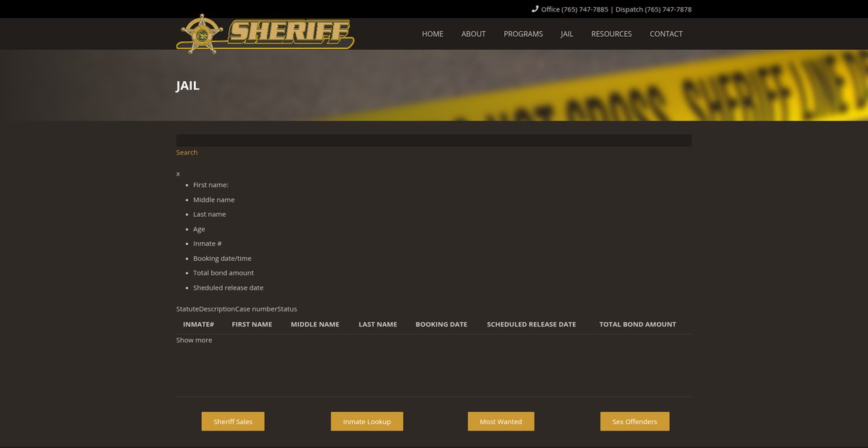
Task: Click the LAST NAME column header
Action: click(x=378, y=324)
